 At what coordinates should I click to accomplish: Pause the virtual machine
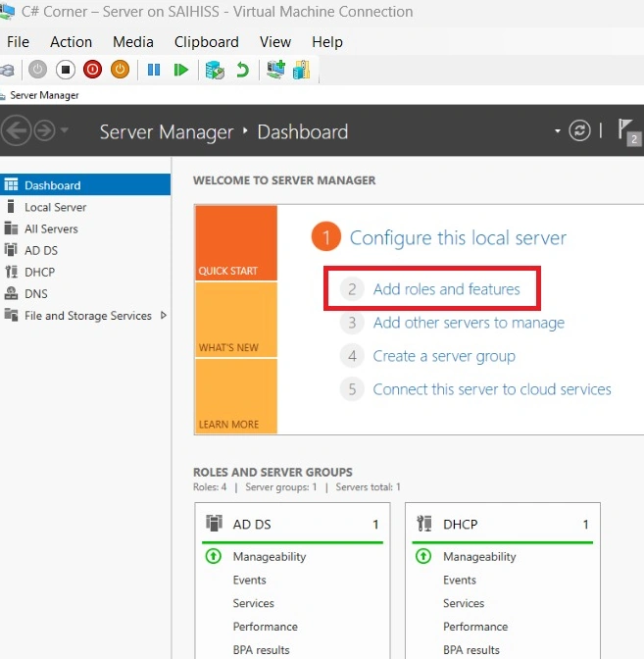pos(154,70)
